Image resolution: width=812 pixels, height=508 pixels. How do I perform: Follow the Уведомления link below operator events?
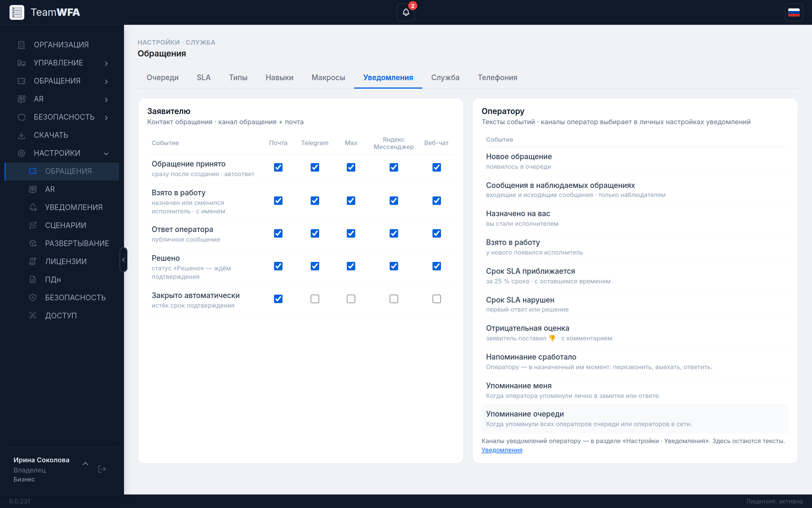[x=502, y=450]
